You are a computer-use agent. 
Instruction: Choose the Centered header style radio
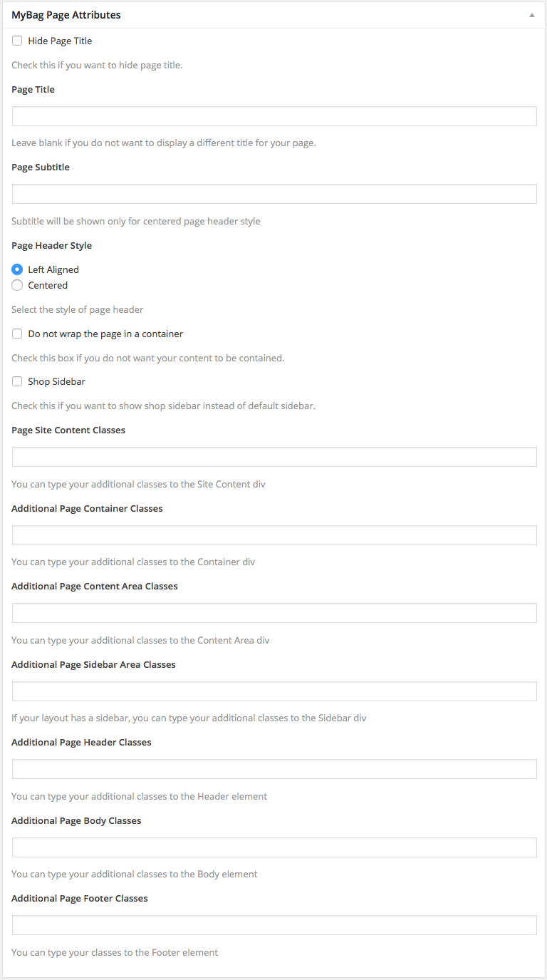pos(17,285)
